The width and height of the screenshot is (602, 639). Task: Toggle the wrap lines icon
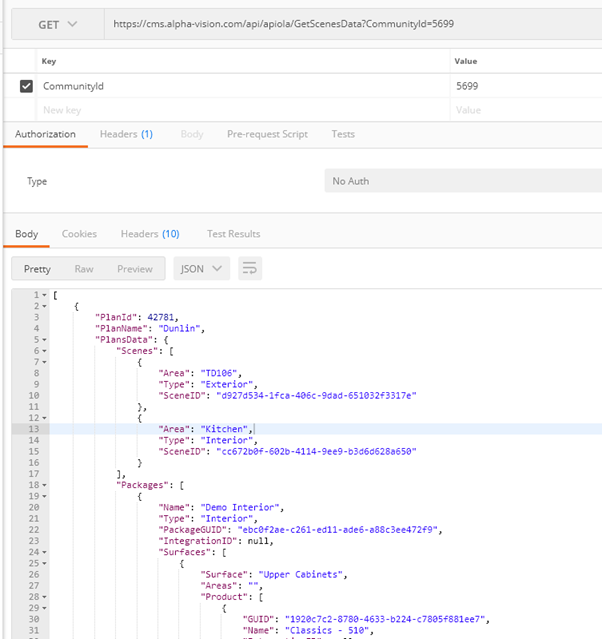(x=250, y=268)
